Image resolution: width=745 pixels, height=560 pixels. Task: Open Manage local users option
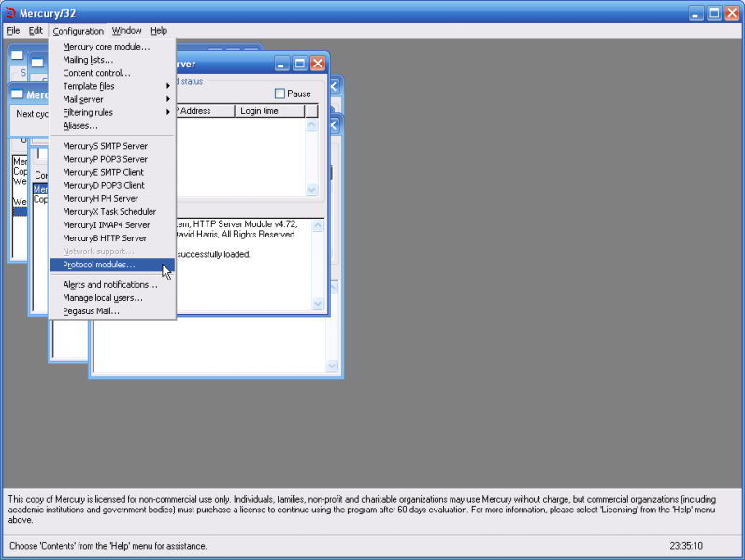[x=103, y=297]
